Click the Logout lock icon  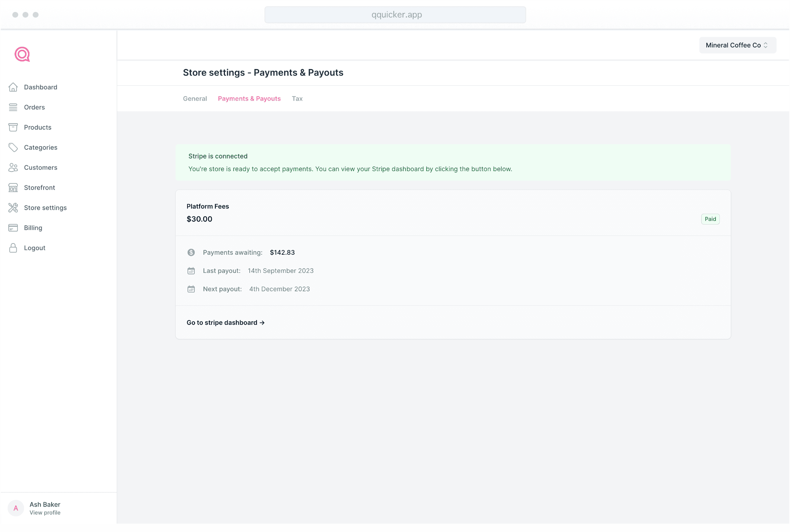13,248
